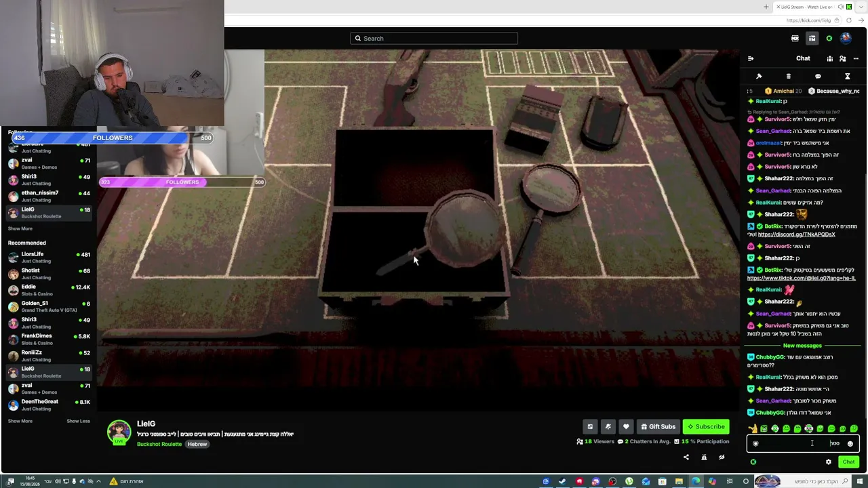Click the Gift Subs button

[x=658, y=426]
